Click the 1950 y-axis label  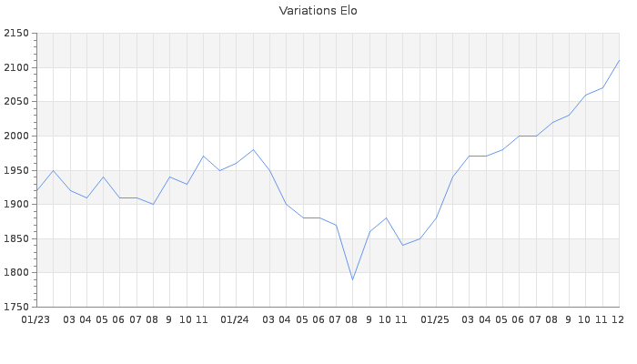(x=16, y=170)
